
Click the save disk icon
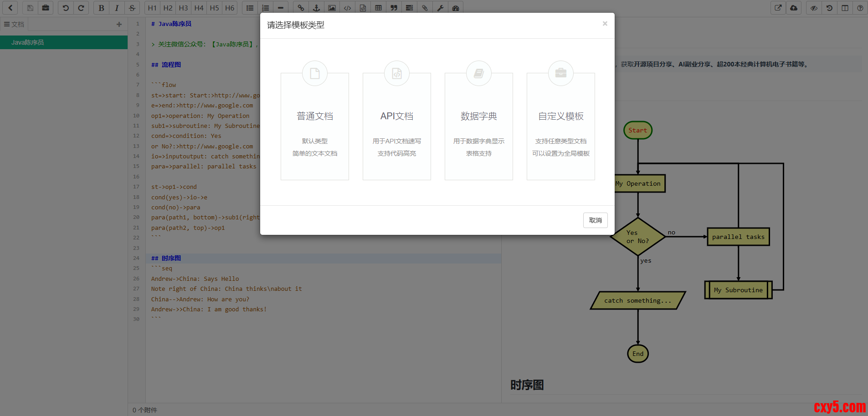pyautogui.click(x=30, y=8)
